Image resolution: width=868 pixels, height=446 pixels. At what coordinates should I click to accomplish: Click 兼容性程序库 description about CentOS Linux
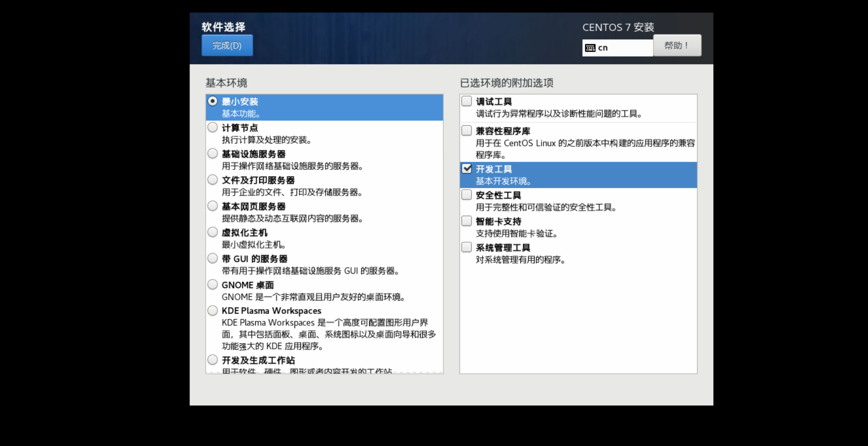point(585,149)
